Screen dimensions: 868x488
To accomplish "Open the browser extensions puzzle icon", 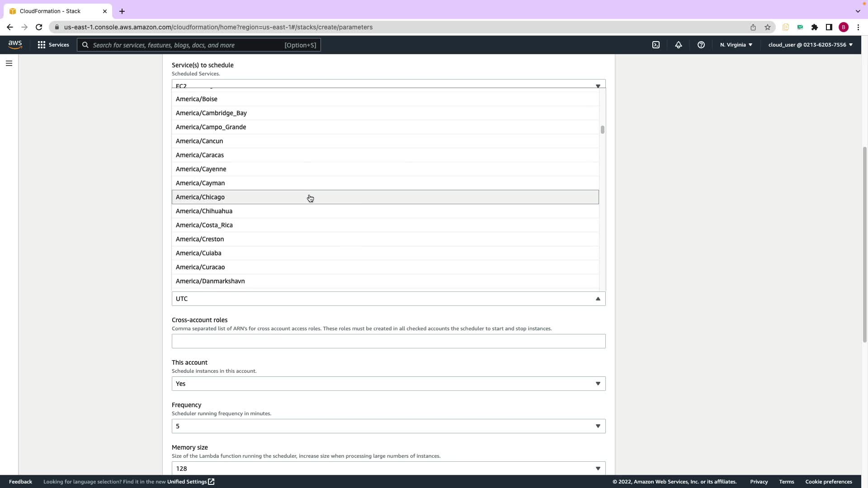I will [815, 27].
